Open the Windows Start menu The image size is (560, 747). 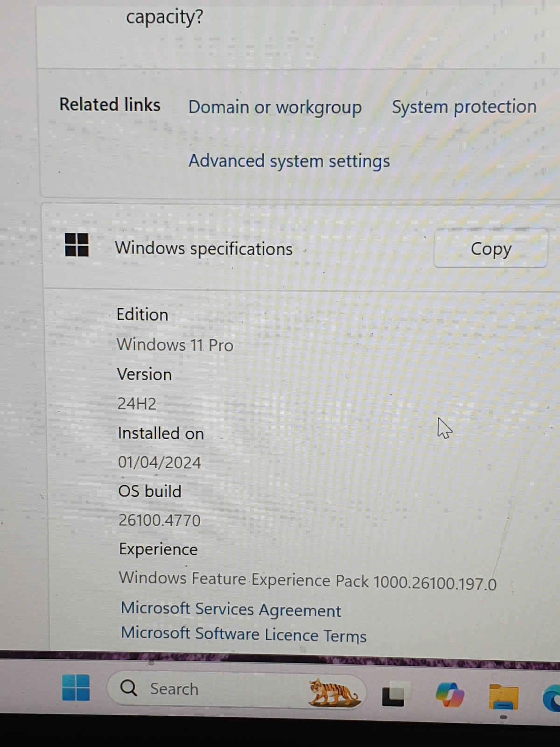coord(76,688)
